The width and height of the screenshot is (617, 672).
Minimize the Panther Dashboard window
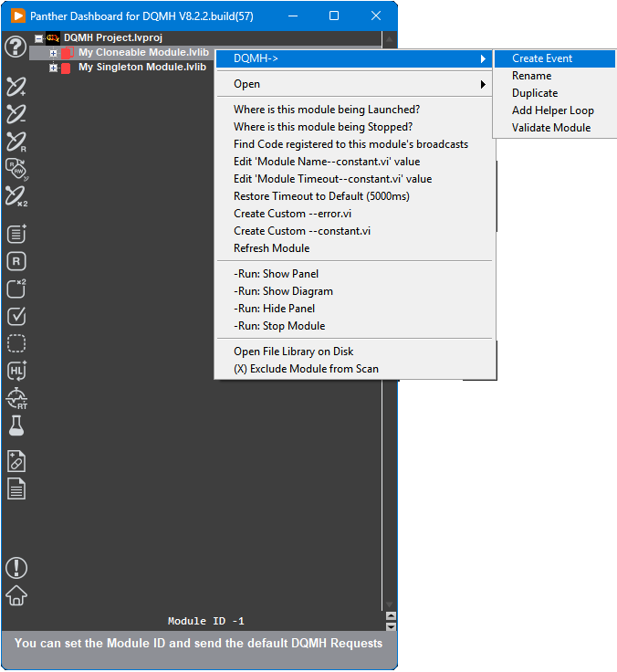point(293,16)
